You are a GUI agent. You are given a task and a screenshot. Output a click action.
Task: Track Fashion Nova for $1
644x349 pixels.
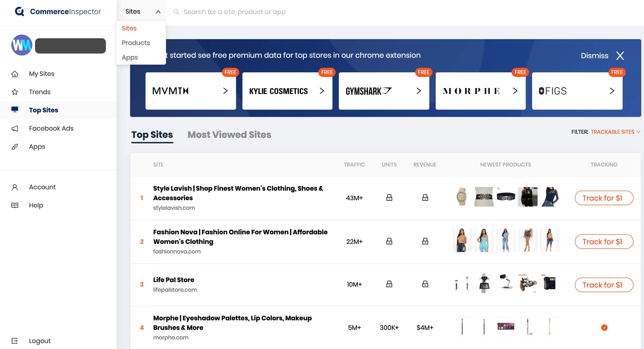[x=604, y=241]
